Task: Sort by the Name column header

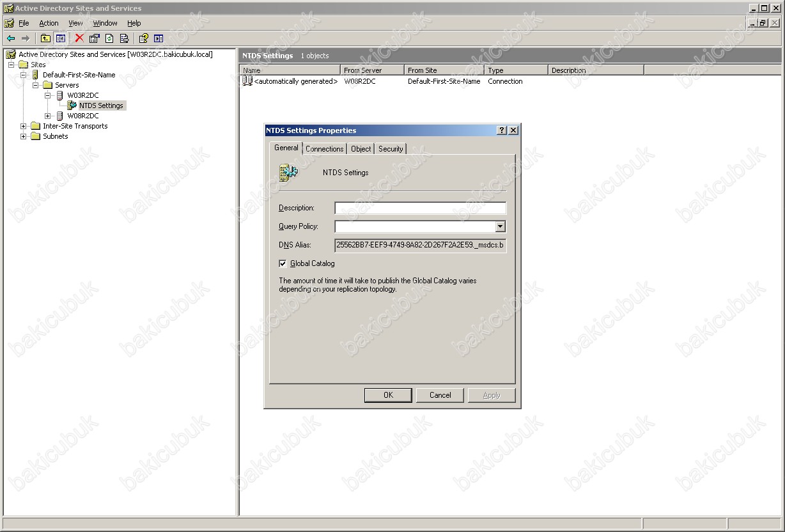Action: tap(290, 70)
